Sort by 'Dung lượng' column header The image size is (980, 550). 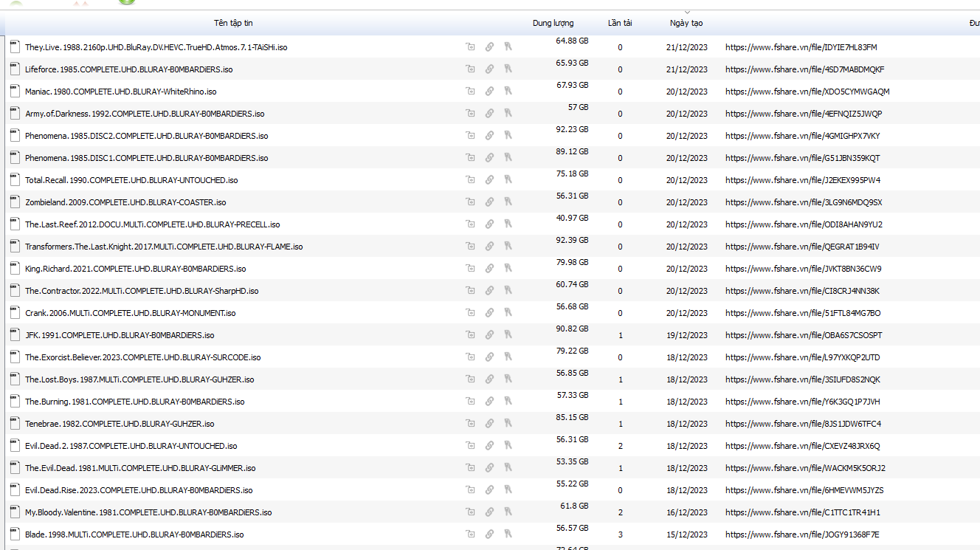click(x=553, y=23)
